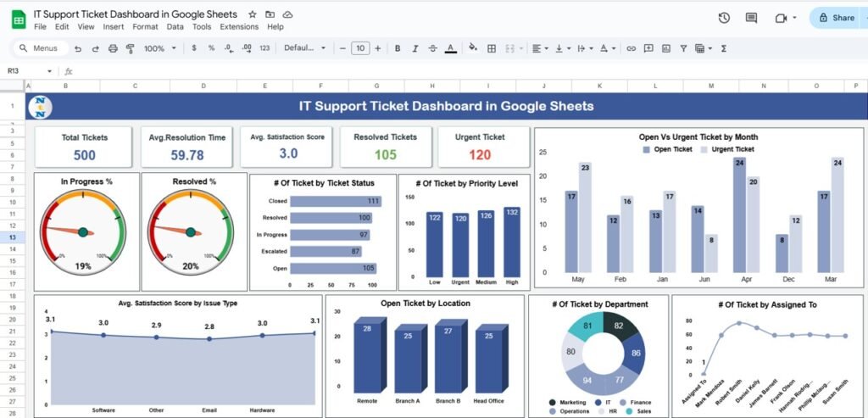The height and width of the screenshot is (418, 868).
Task: Open the Data menu
Action: click(175, 26)
